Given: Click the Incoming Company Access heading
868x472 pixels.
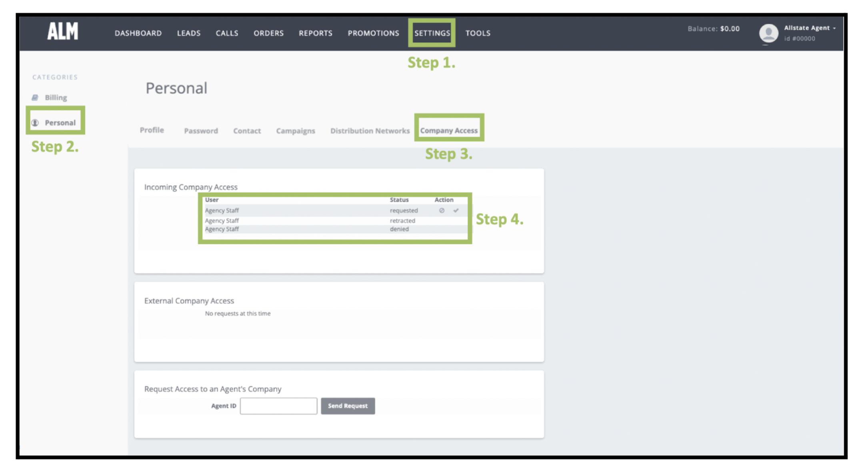Looking at the screenshot, I should pyautogui.click(x=191, y=187).
